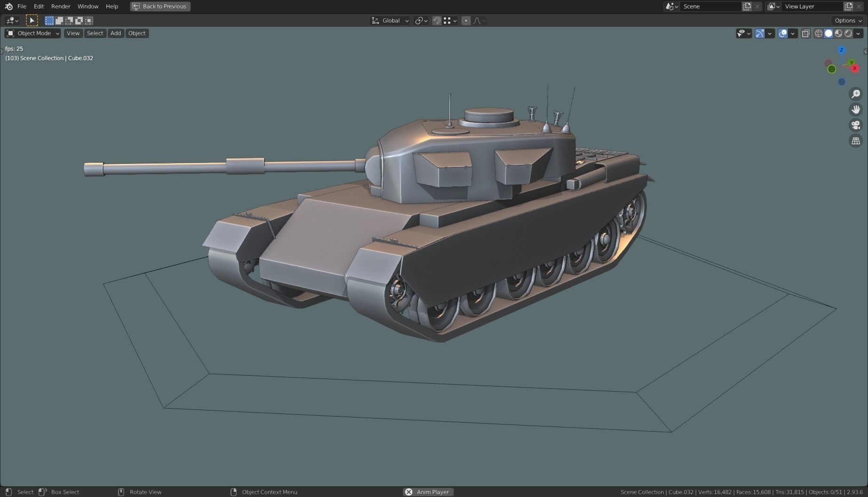
Task: Open the Help menu
Action: 112,7
